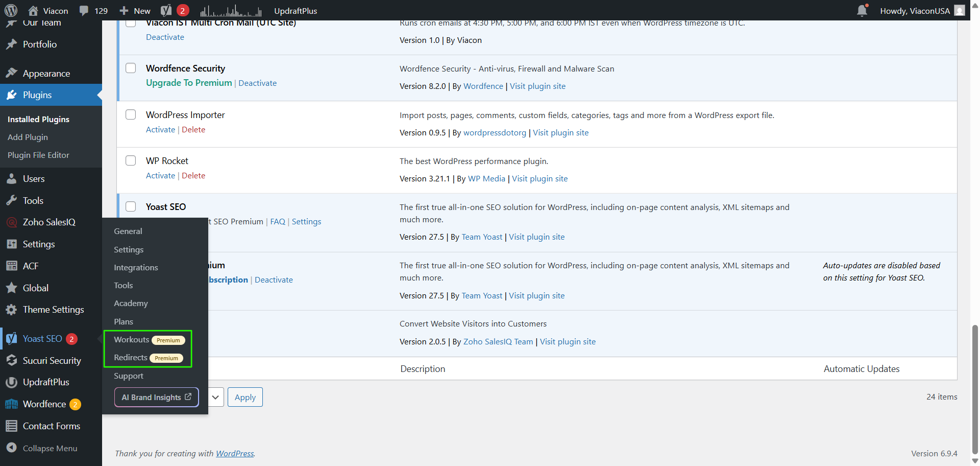
Task: Click the Portfolio pin icon in sidebar
Action: point(12,44)
